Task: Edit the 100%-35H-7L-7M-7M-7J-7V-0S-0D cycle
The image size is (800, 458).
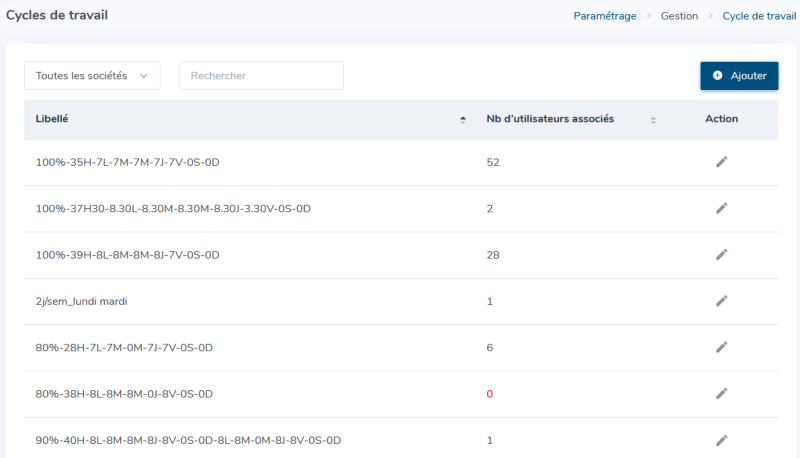Action: click(721, 162)
